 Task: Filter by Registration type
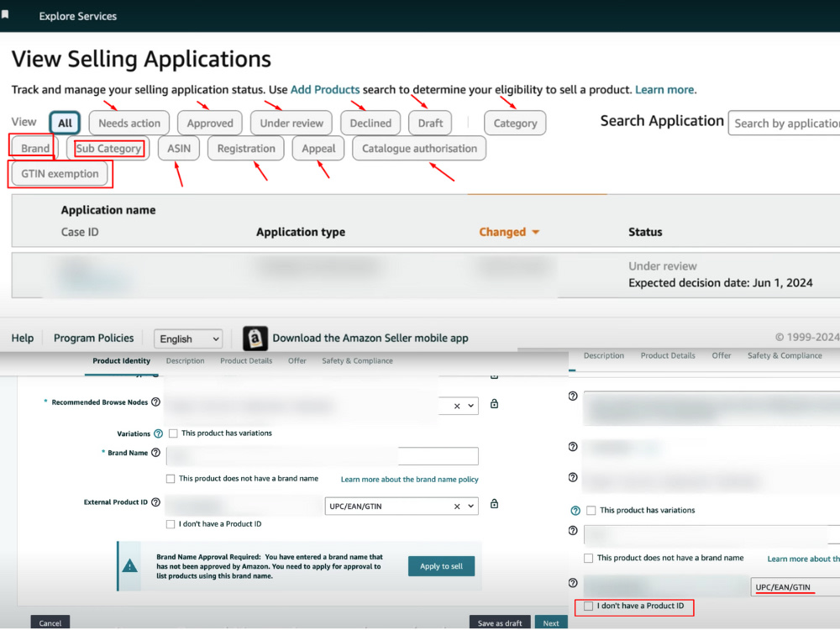pyautogui.click(x=246, y=148)
